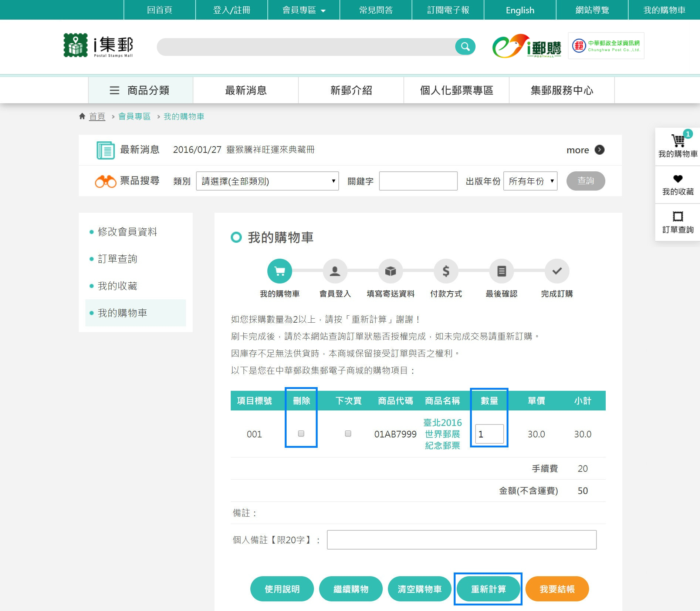Click the 票品搜尋 binoculars icon
Screen dimensions: 700x611
(x=106, y=181)
